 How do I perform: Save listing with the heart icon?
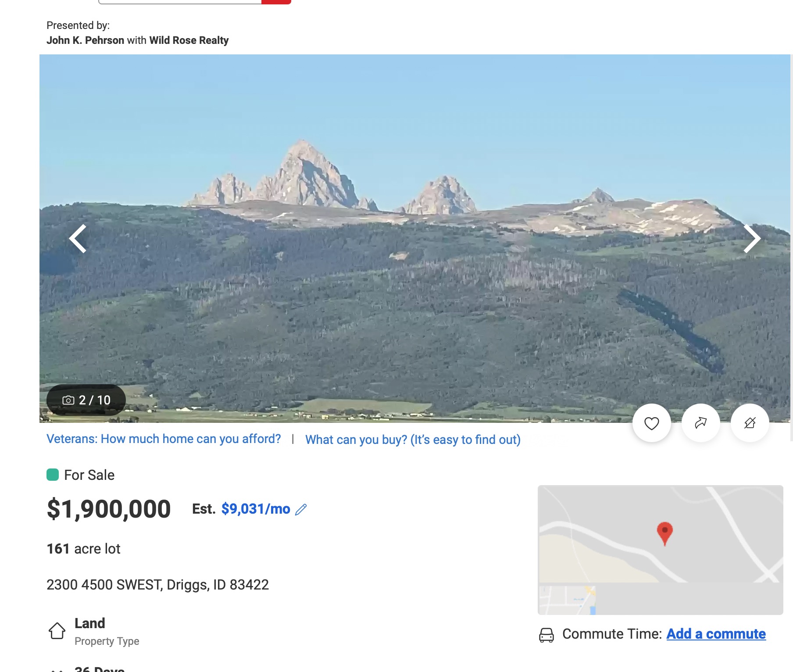click(x=651, y=423)
